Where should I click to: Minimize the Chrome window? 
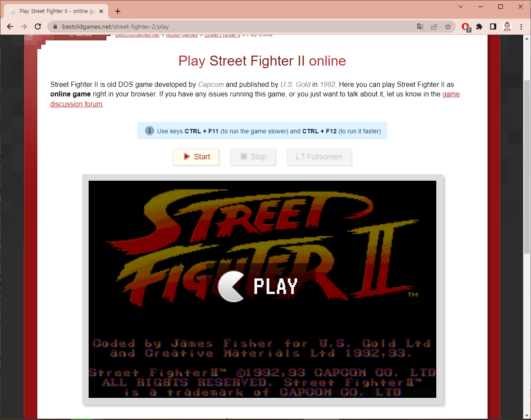481,7
